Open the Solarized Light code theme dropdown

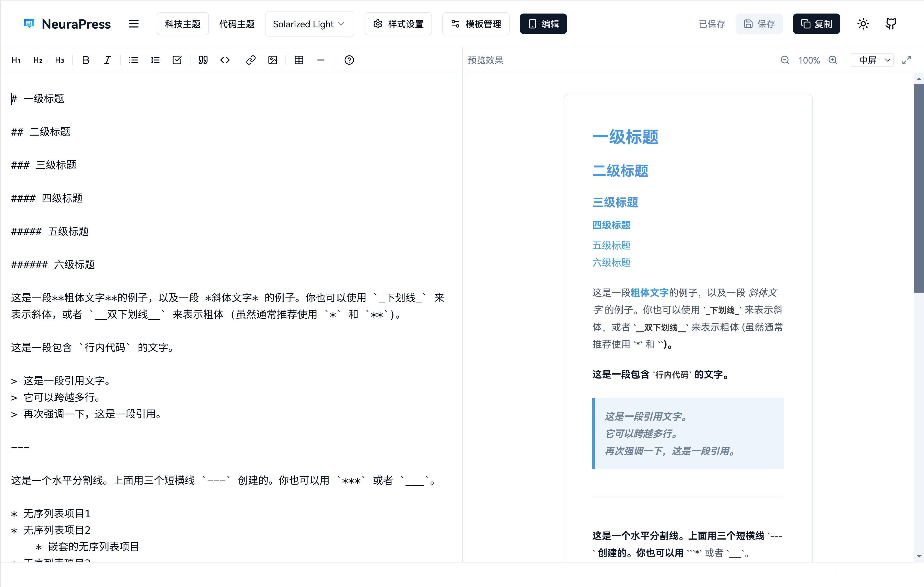tap(309, 24)
